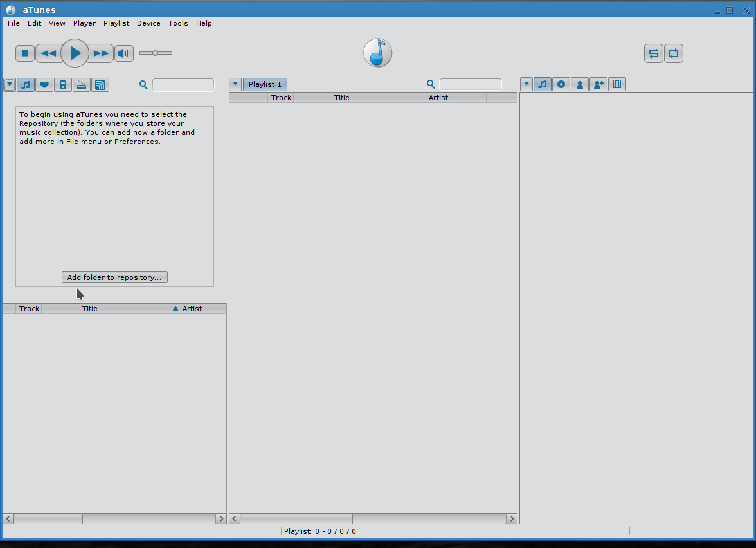Reverse sort on navigator Artist column

pos(183,309)
